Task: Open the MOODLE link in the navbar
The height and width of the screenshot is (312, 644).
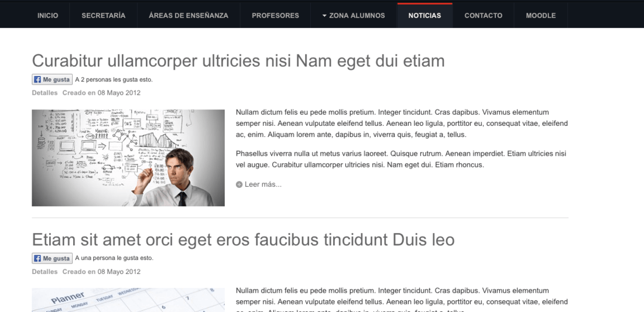Action: tap(541, 16)
